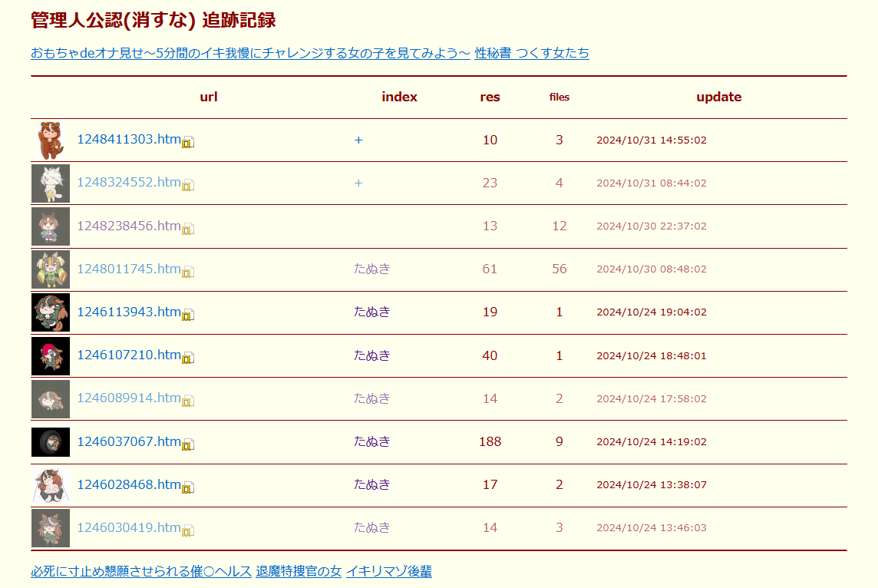Click the + index link for 1248324552.htm
This screenshot has width=878, height=588.
358,183
